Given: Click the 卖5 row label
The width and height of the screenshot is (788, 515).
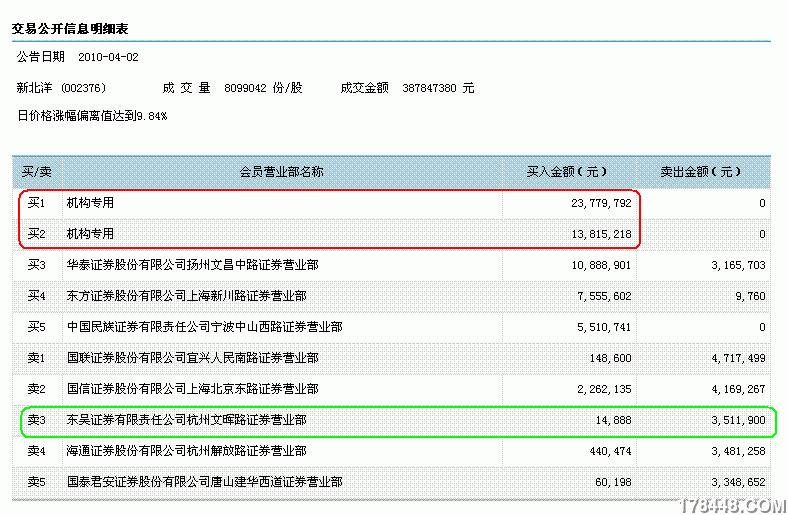Looking at the screenshot, I should click(x=36, y=482).
